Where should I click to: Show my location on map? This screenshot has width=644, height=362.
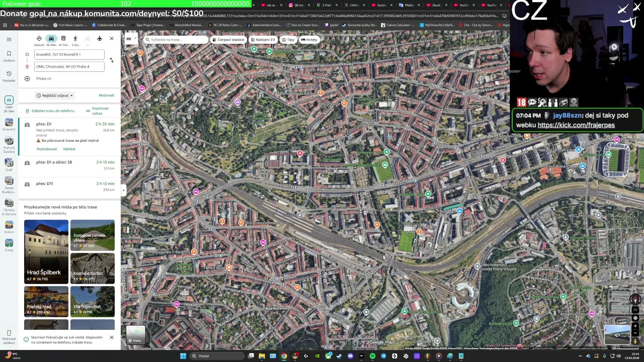tap(635, 318)
